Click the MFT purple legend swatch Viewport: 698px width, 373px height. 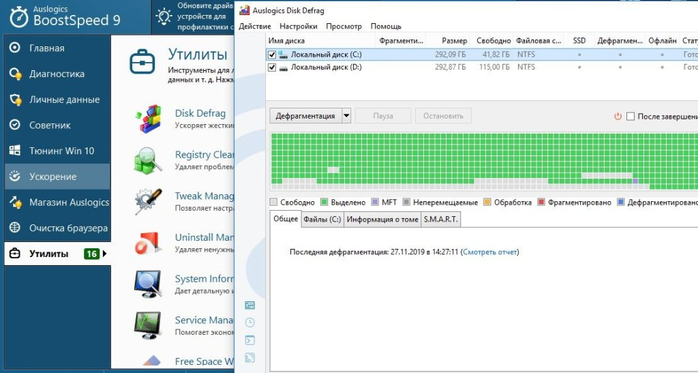point(375,203)
